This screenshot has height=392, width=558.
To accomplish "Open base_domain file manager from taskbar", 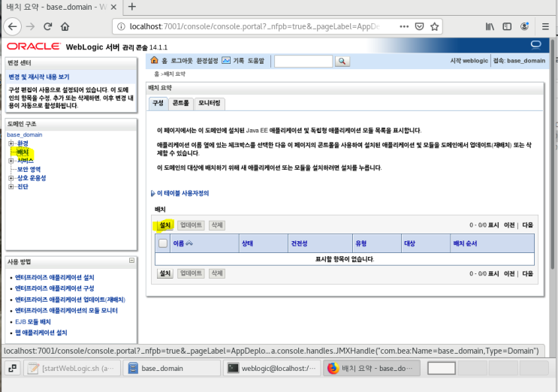I will click(x=172, y=368).
